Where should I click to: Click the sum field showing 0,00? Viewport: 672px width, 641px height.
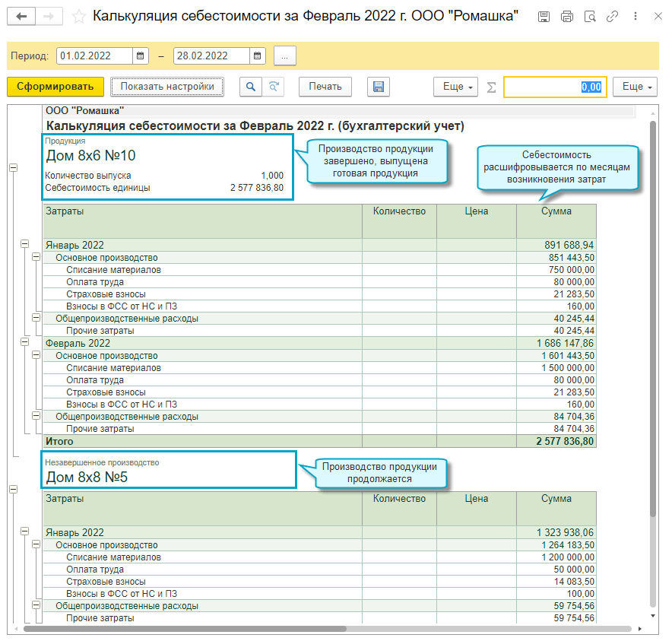555,87
